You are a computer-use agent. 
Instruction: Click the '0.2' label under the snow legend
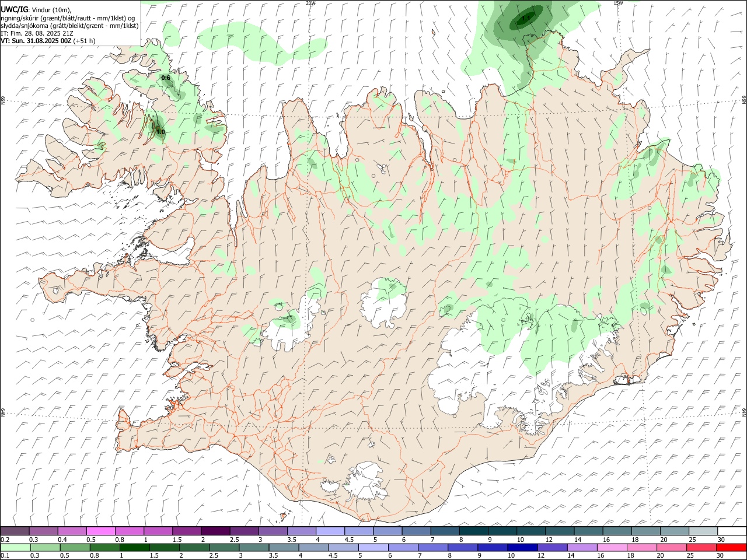5,539
